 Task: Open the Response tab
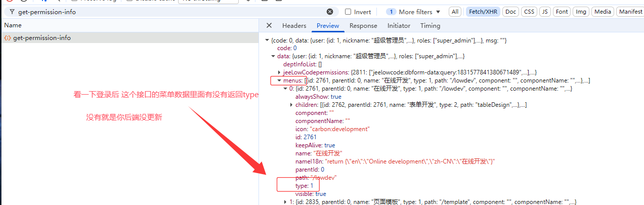[363, 25]
